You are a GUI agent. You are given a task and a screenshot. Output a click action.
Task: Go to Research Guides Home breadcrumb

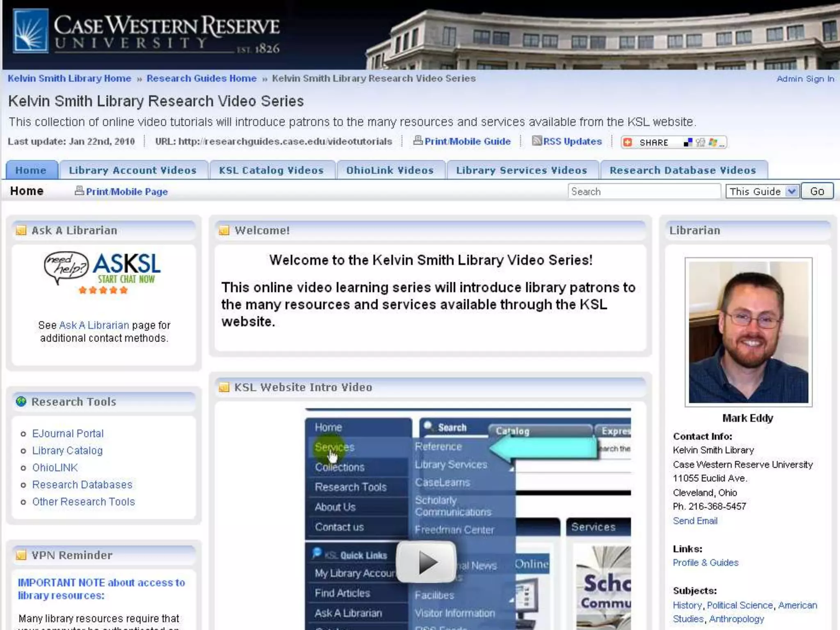[x=201, y=78]
